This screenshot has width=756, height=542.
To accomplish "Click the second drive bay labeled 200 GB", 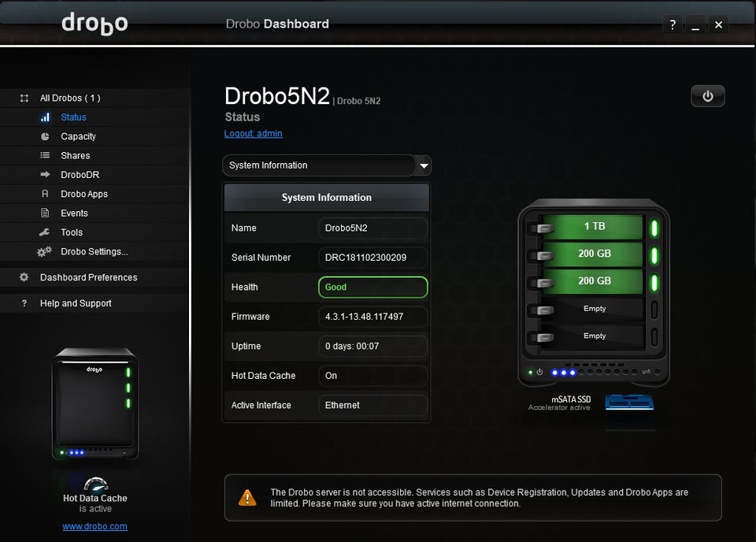I will pos(595,254).
